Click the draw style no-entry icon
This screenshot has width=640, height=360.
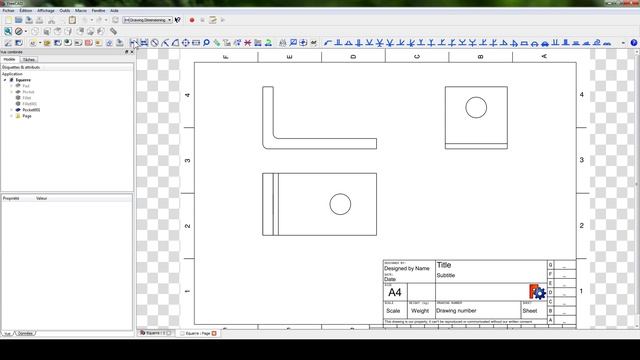19,31
